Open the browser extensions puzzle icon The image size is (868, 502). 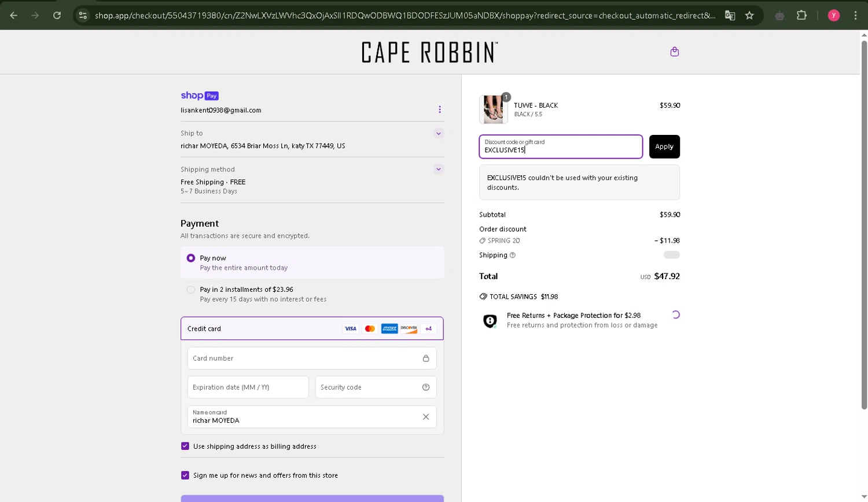[x=801, y=16]
